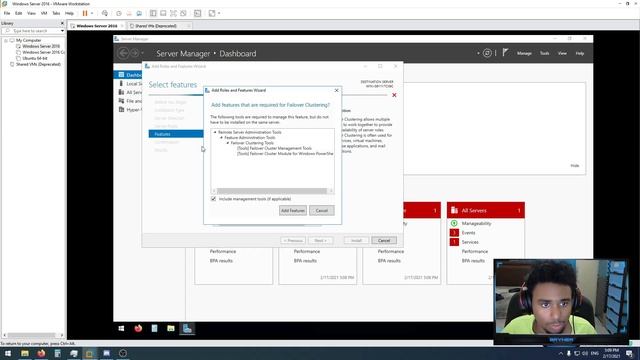Click the notifications flag icon in Server Manager
This screenshot has width=640, height=360.
click(x=505, y=53)
